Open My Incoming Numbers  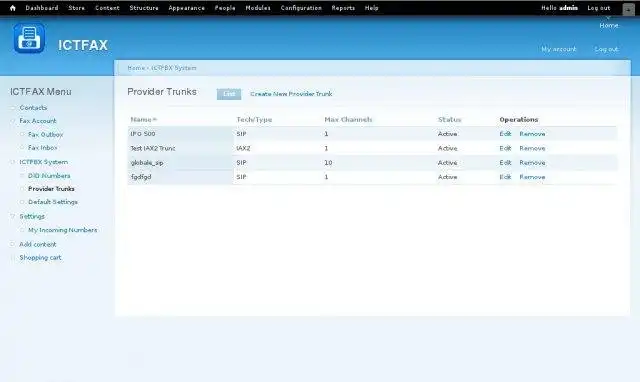point(62,230)
